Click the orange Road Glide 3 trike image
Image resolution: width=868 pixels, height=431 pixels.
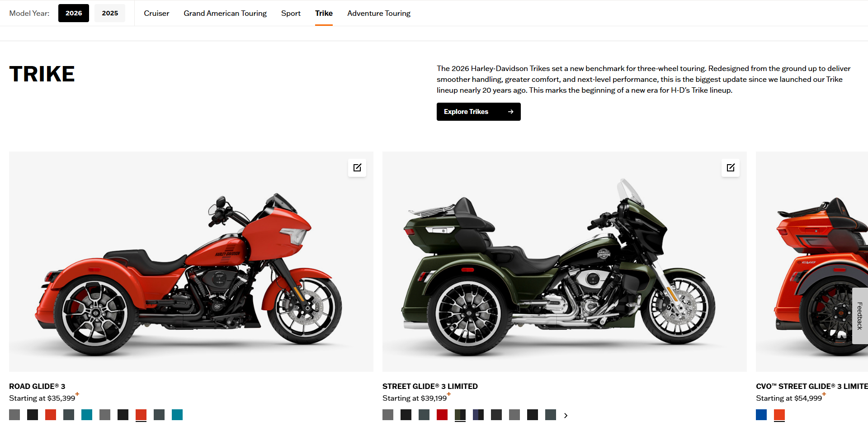[x=191, y=261]
